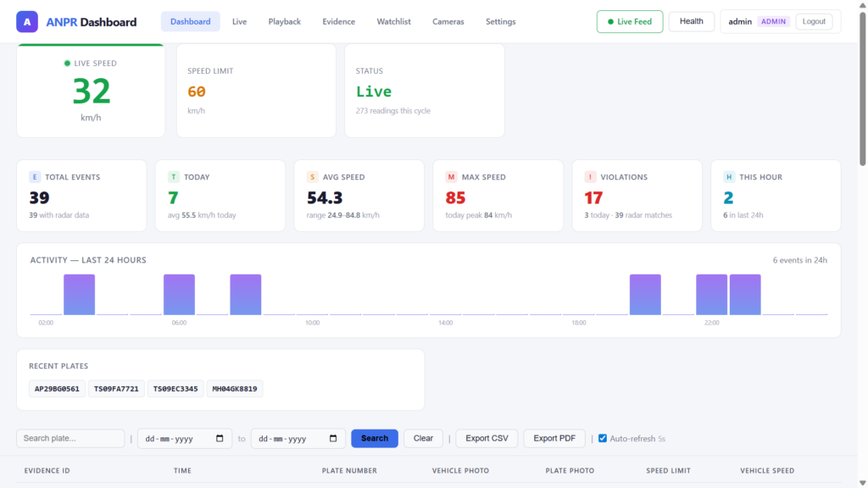The height and width of the screenshot is (488, 868).
Task: Export results with Export CSV
Action: 487,438
